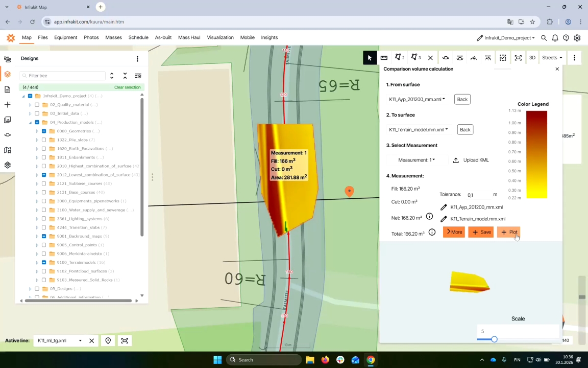588x368 pixels.
Task: Expand the 1620_Earth_Excavations tree folder
Action: pos(37,149)
